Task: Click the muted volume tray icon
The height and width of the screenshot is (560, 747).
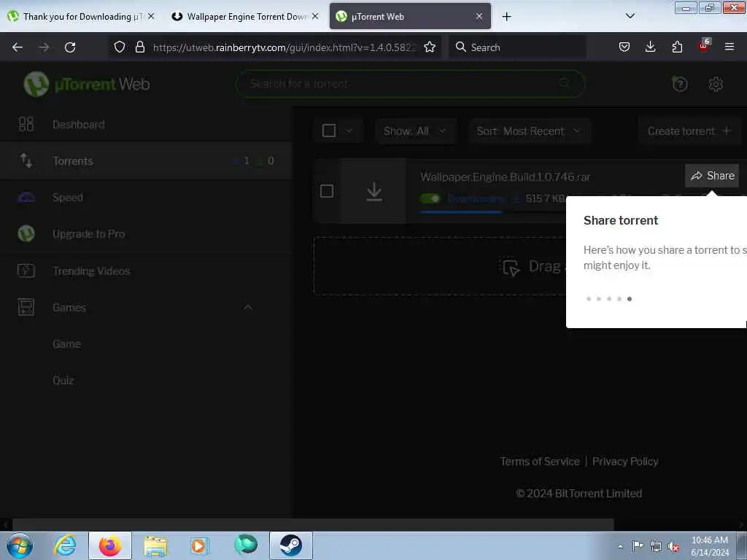Action: point(673,547)
